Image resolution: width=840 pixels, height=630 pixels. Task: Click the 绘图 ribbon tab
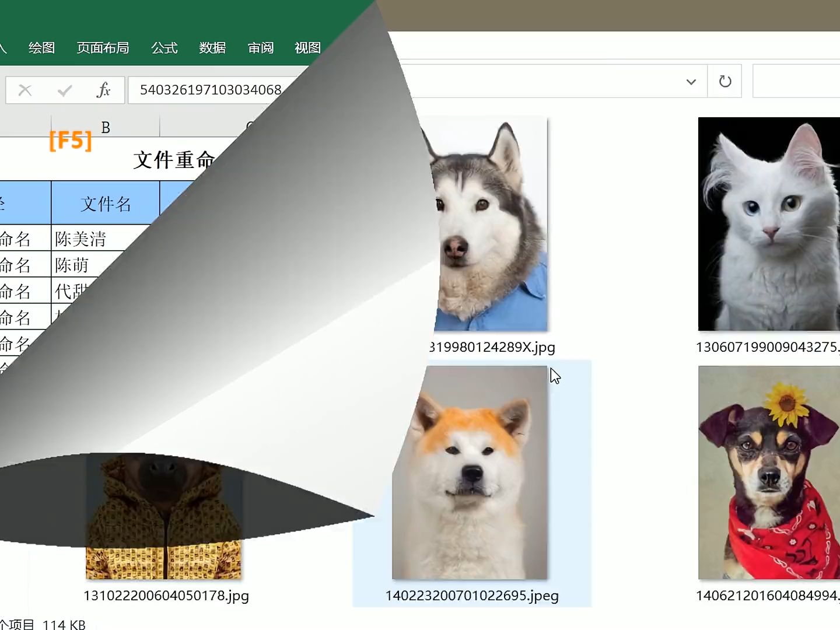click(41, 48)
